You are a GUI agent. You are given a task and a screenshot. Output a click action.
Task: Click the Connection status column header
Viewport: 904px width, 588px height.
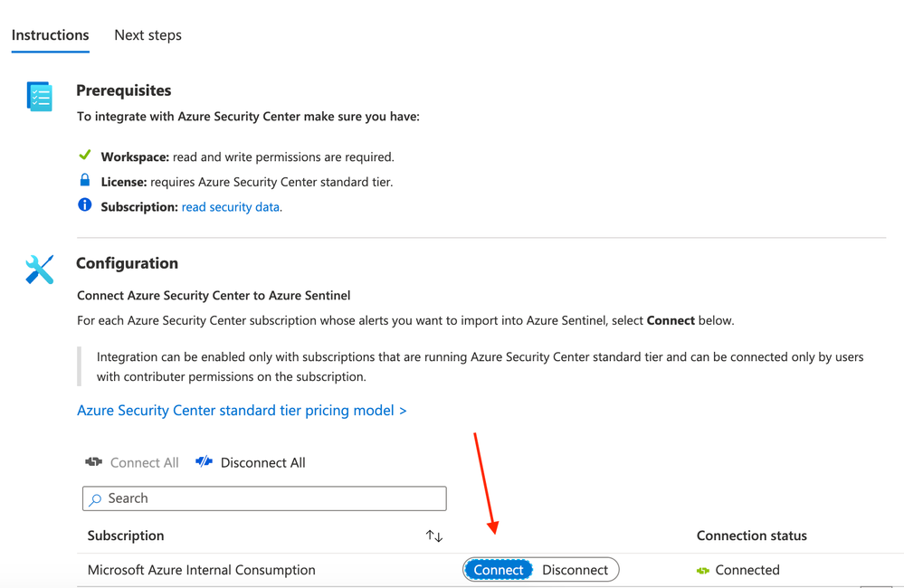[x=752, y=536]
